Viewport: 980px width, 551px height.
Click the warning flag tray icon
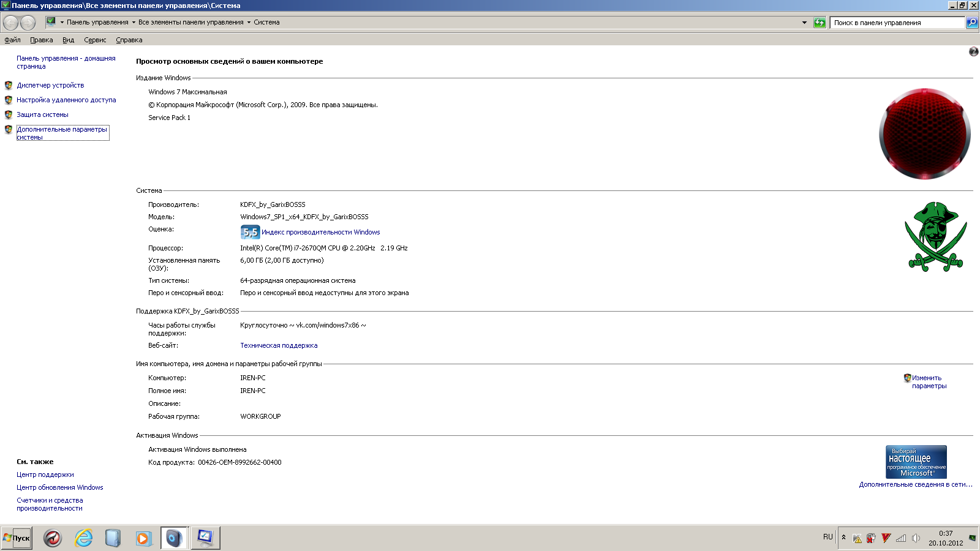point(857,538)
